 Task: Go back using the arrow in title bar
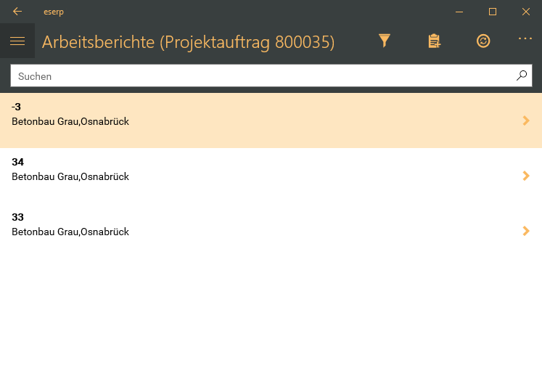click(x=17, y=12)
